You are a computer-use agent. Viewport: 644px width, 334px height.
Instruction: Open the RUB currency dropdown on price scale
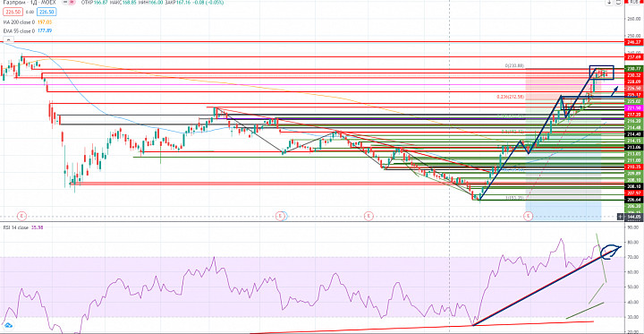coord(633,2)
